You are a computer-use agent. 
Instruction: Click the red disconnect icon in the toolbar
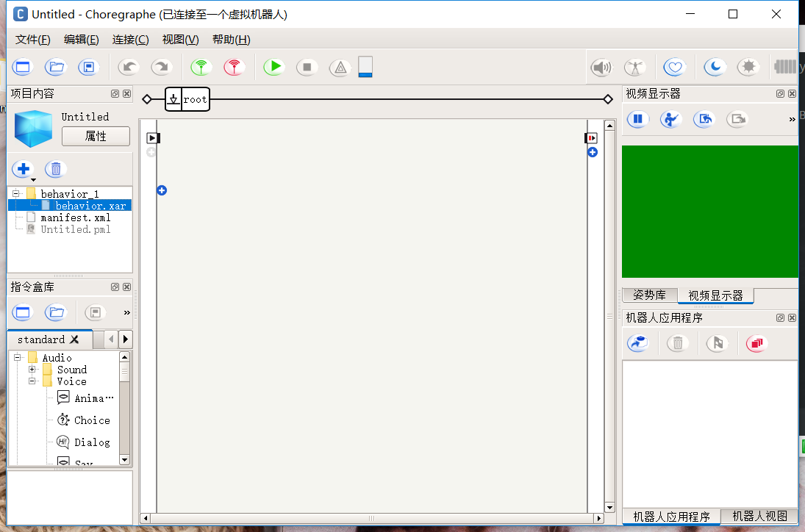coord(234,67)
